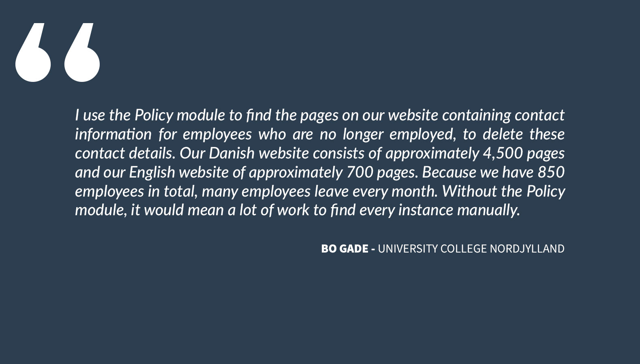The width and height of the screenshot is (640, 364).
Task: Click the words 'no longer employed'
Action: coord(388,134)
